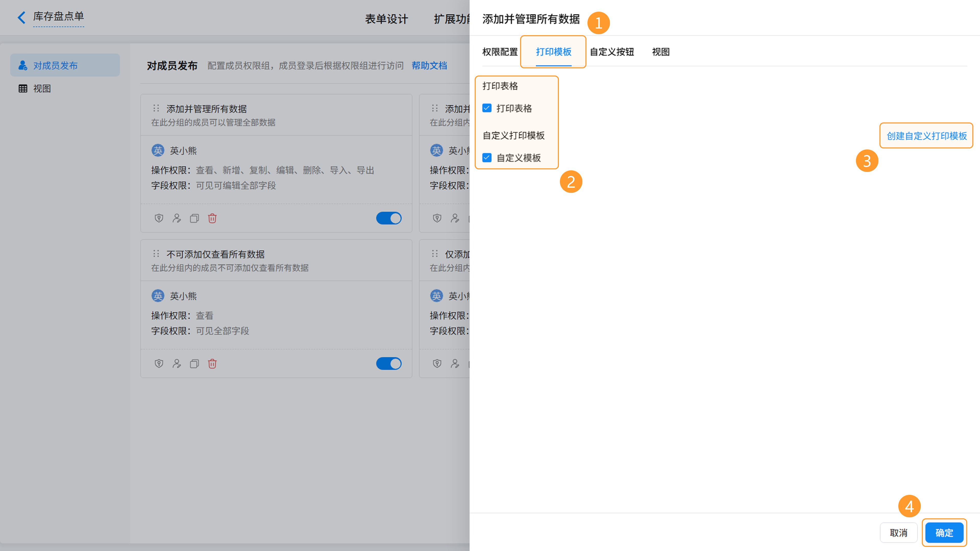The image size is (980, 551).
Task: Toggle off the 不可添加仅查看所有数据 group switch
Action: (x=389, y=364)
